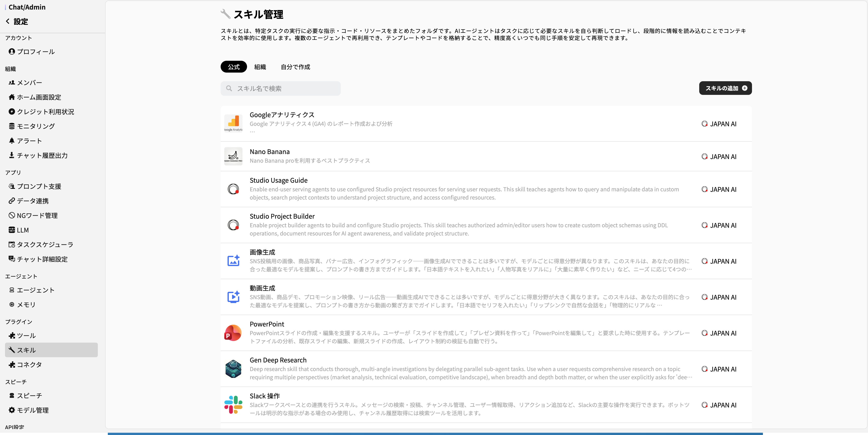Open the コネクタ sidebar item
The width and height of the screenshot is (868, 435).
29,364
